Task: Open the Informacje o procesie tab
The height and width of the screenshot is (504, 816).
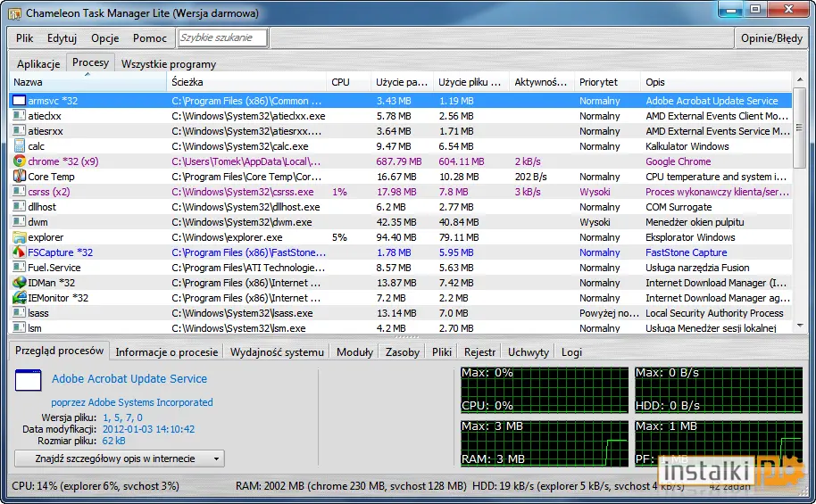Action: click(x=167, y=352)
